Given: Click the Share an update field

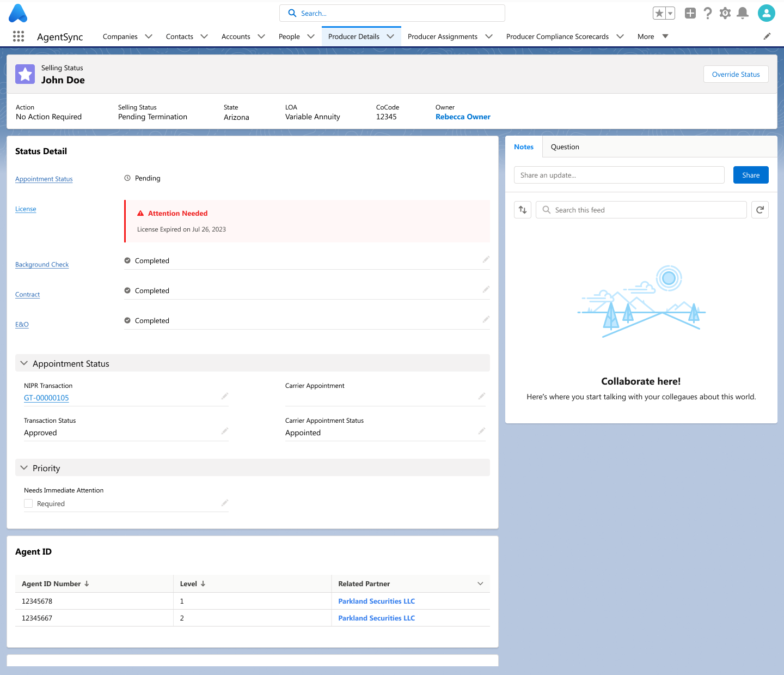Looking at the screenshot, I should click(x=619, y=175).
